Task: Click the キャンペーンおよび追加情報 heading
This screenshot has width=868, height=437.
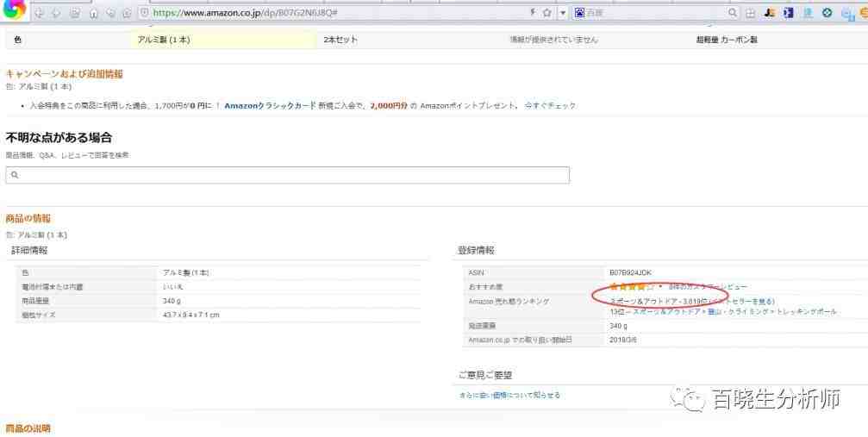Action: pyautogui.click(x=64, y=73)
